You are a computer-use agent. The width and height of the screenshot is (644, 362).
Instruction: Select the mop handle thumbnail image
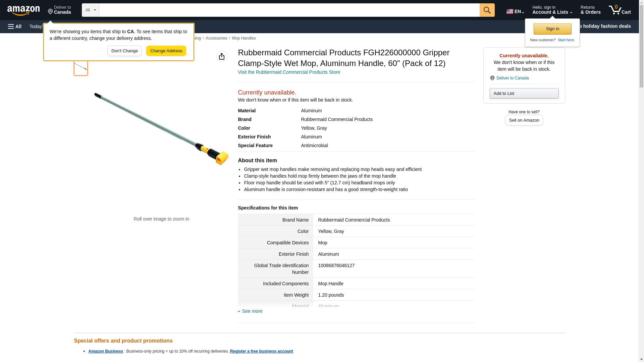coord(80,68)
